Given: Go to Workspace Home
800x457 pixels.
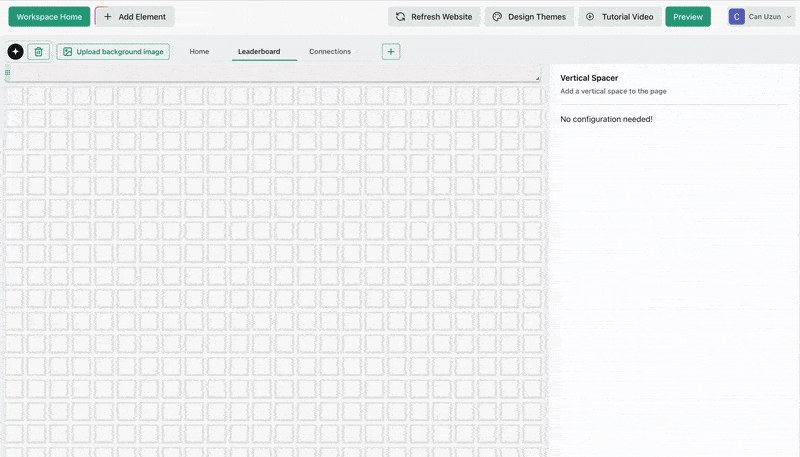Looking at the screenshot, I should 49,17.
